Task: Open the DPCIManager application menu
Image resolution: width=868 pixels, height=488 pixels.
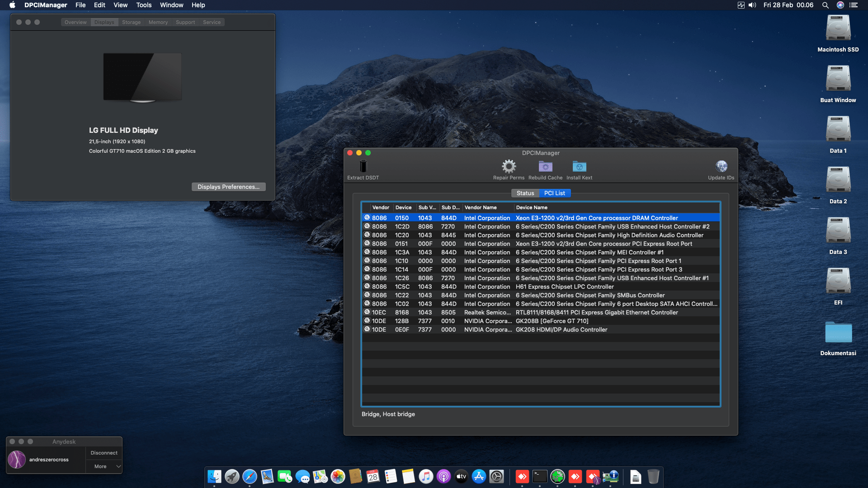Action: point(46,5)
